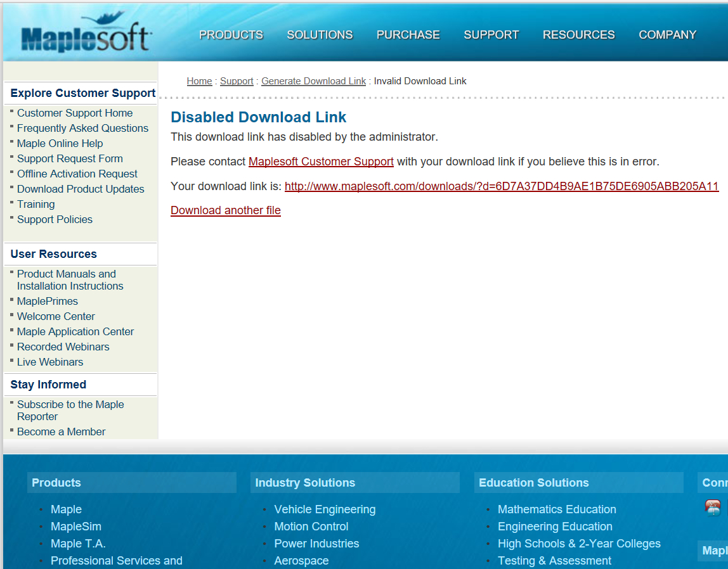Open Vehicle Engineering footer link
Image resolution: width=728 pixels, height=569 pixels.
pos(325,509)
